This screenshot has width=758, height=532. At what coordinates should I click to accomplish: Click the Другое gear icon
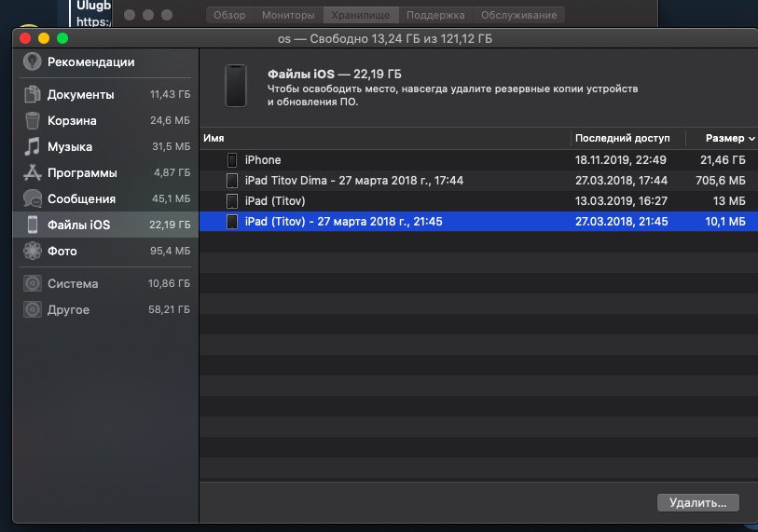coord(33,309)
